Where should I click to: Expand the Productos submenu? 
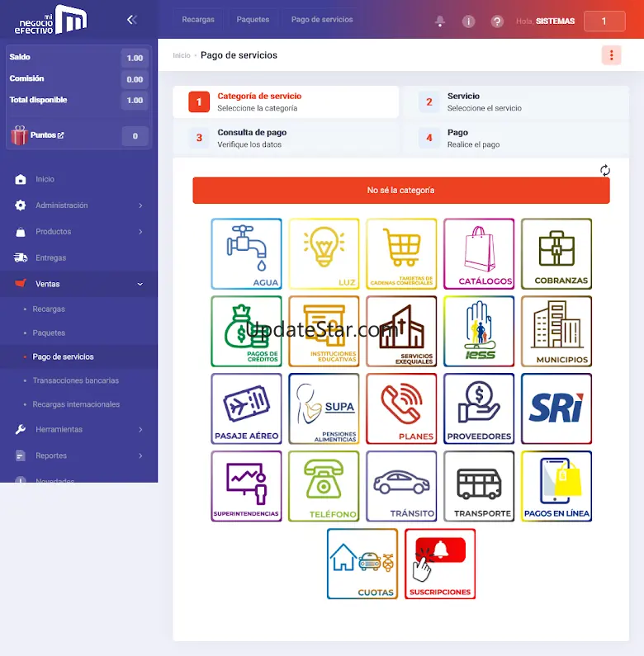coord(78,231)
